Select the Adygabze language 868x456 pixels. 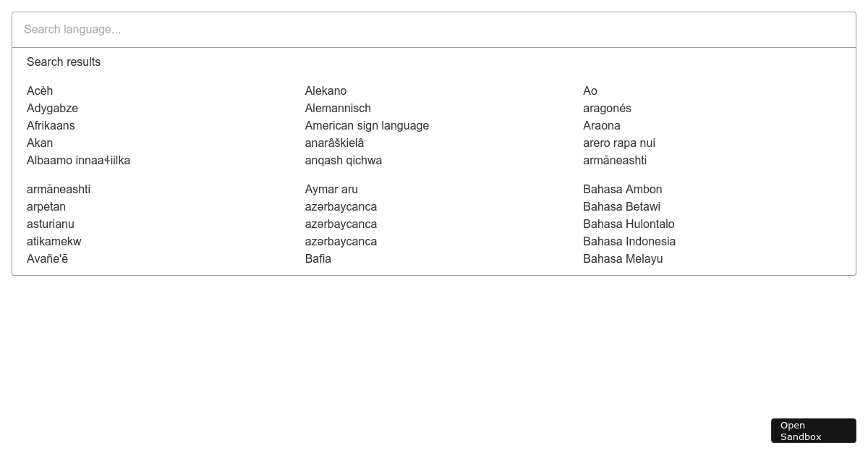(x=52, y=108)
